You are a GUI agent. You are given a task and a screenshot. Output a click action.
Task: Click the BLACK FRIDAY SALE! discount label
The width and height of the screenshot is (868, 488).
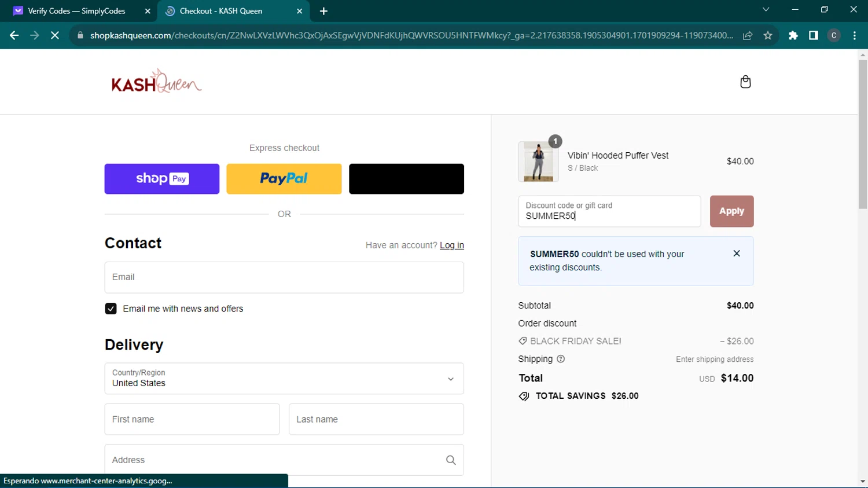point(576,341)
